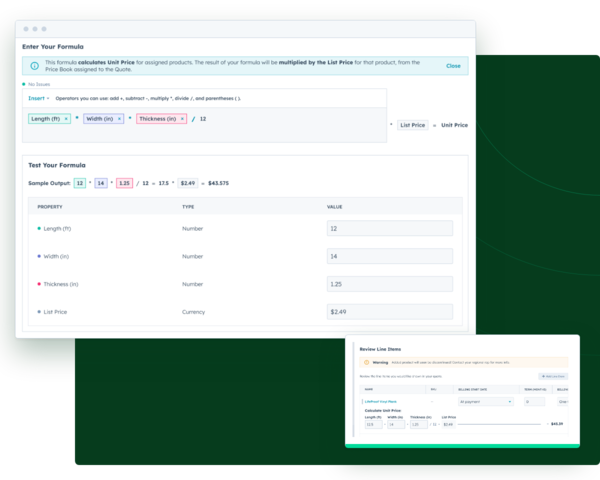Click the List Price property row label

tap(55, 312)
